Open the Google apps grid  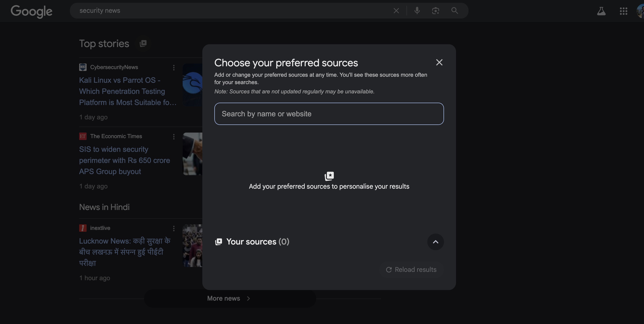pos(623,11)
